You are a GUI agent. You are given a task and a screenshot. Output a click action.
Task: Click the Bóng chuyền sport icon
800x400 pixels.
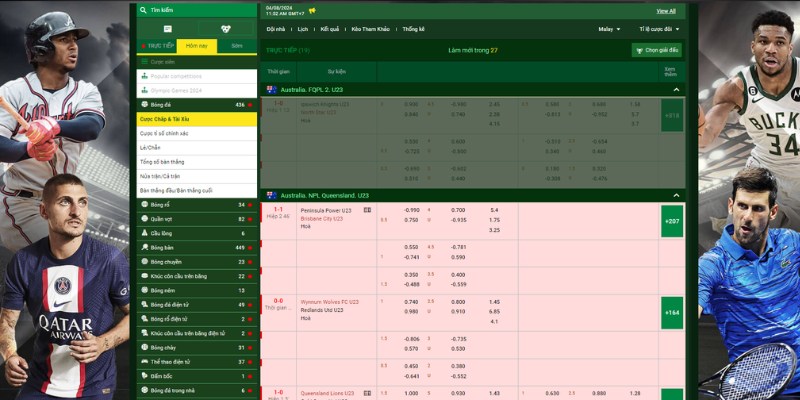point(143,261)
